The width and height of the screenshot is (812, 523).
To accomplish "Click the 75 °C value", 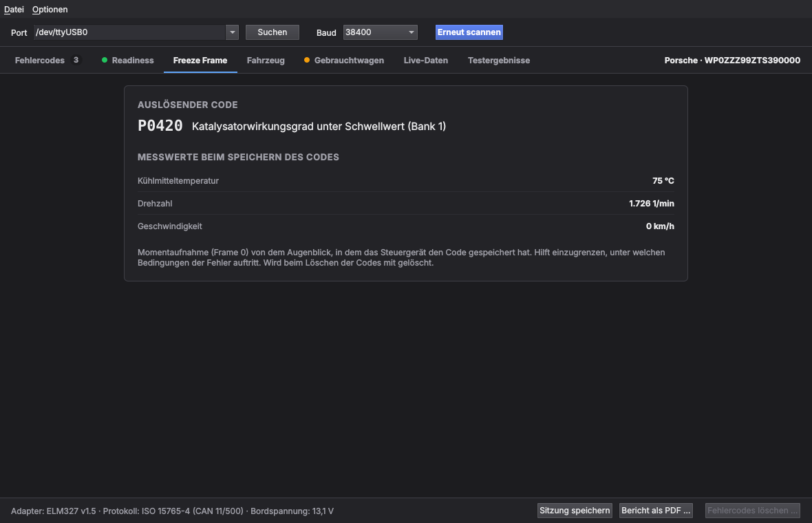I will 663,181.
